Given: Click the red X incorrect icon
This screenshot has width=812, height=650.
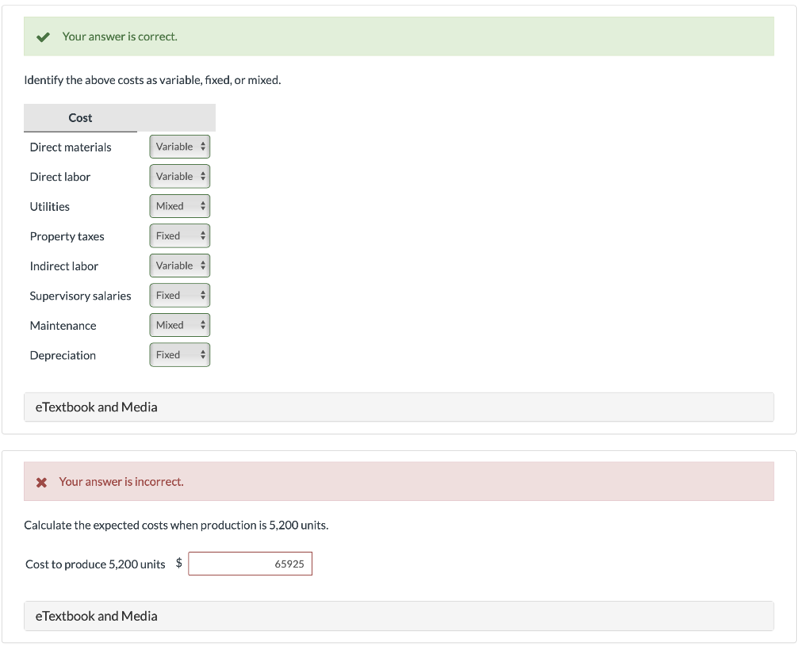Looking at the screenshot, I should pyautogui.click(x=41, y=481).
